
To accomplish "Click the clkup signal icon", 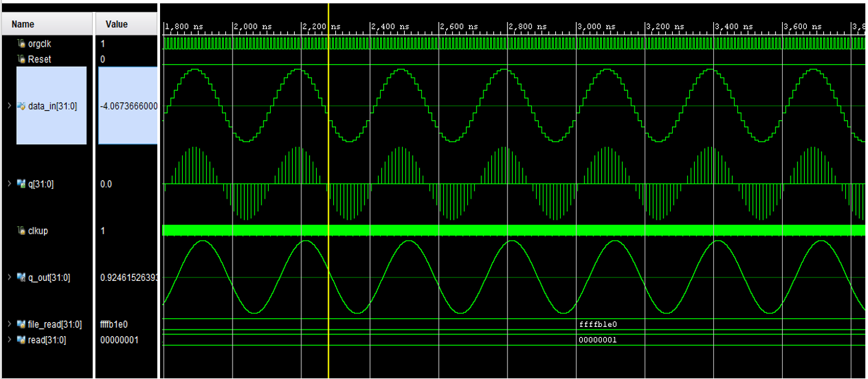I will coord(21,231).
